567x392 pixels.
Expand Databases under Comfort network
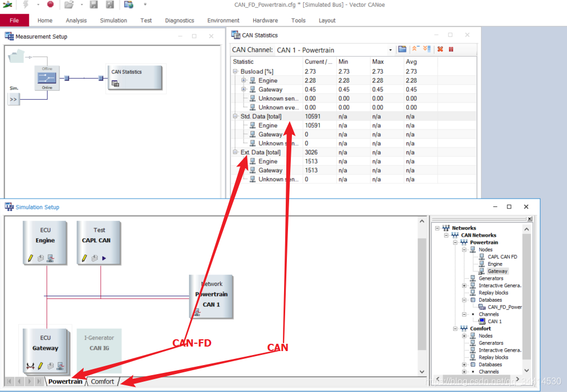[x=464, y=365]
